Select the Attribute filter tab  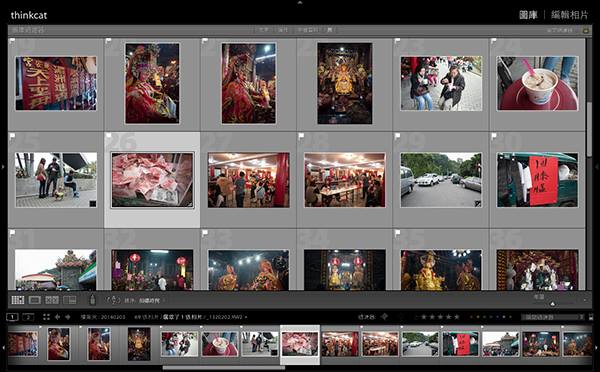(x=283, y=30)
